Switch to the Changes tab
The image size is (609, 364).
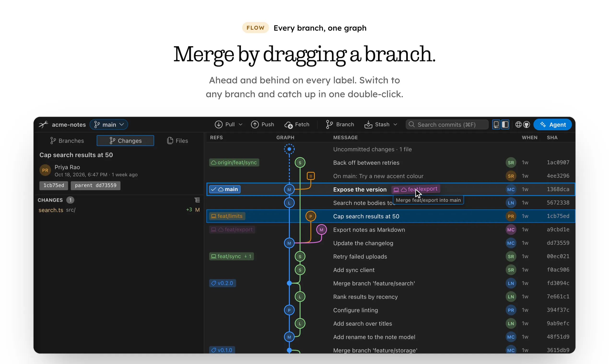point(125,141)
